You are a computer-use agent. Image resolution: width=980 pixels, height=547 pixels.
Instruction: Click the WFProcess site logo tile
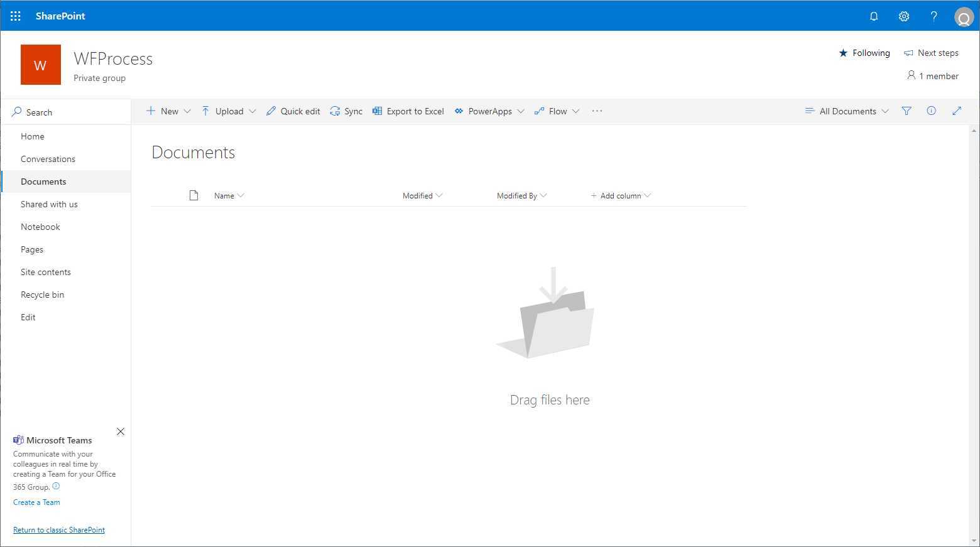click(41, 65)
